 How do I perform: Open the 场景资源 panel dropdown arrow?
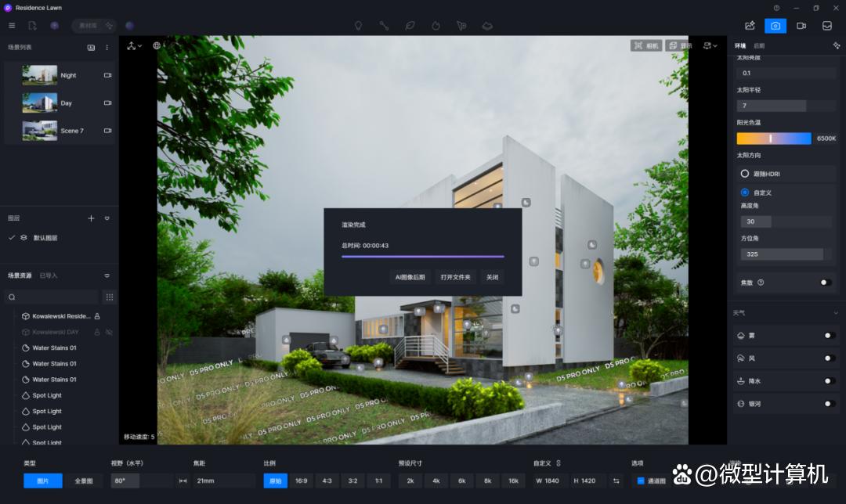(107, 275)
